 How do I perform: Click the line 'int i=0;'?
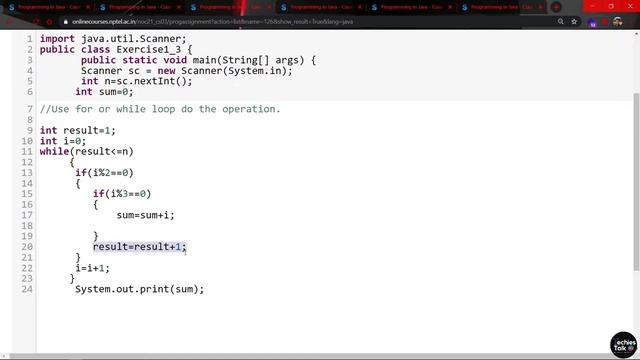[63, 141]
